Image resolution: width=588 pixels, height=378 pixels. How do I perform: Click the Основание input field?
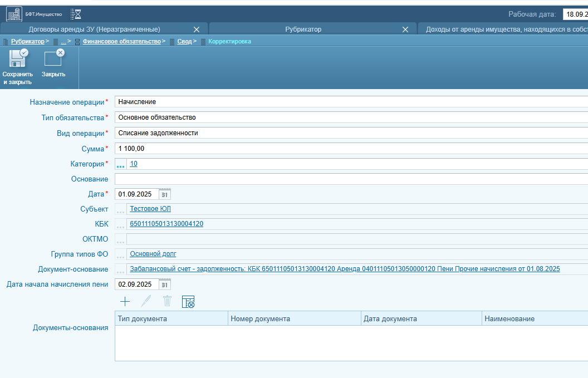[x=351, y=179]
